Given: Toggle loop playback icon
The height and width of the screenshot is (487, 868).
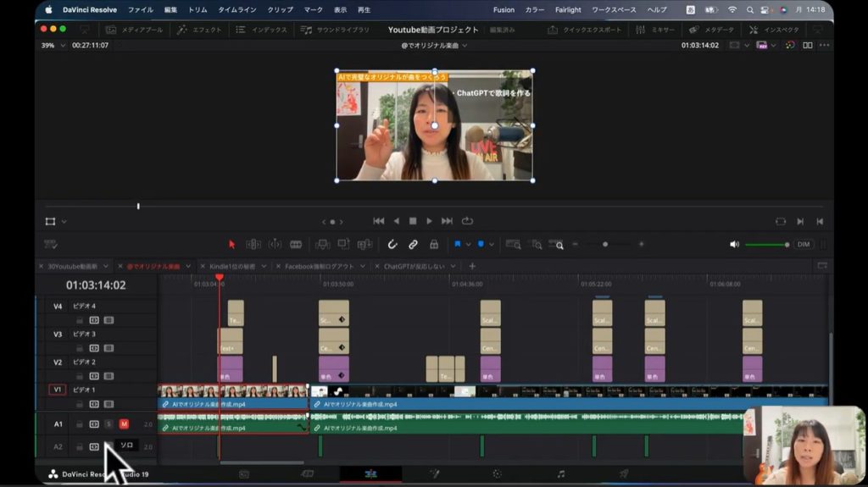Looking at the screenshot, I should [x=467, y=221].
